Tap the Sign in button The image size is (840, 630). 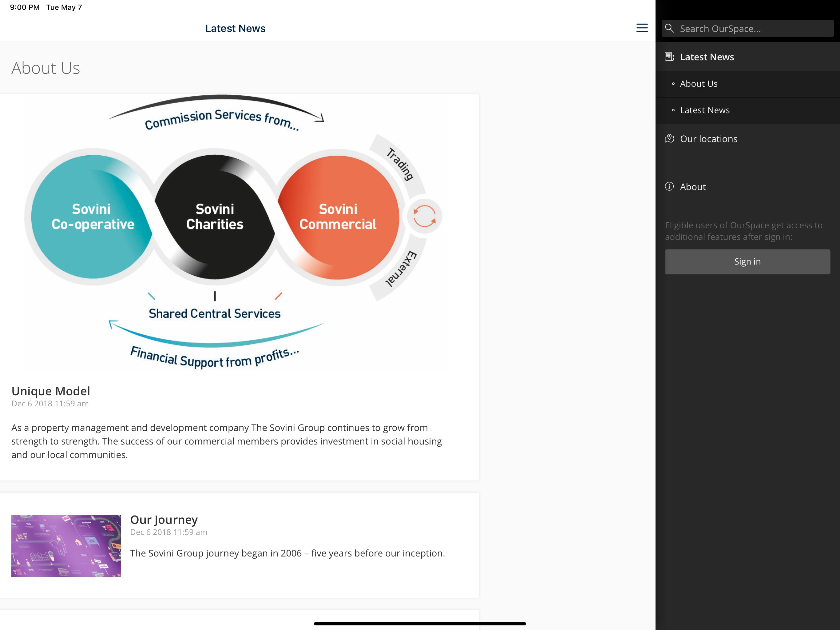(x=747, y=261)
